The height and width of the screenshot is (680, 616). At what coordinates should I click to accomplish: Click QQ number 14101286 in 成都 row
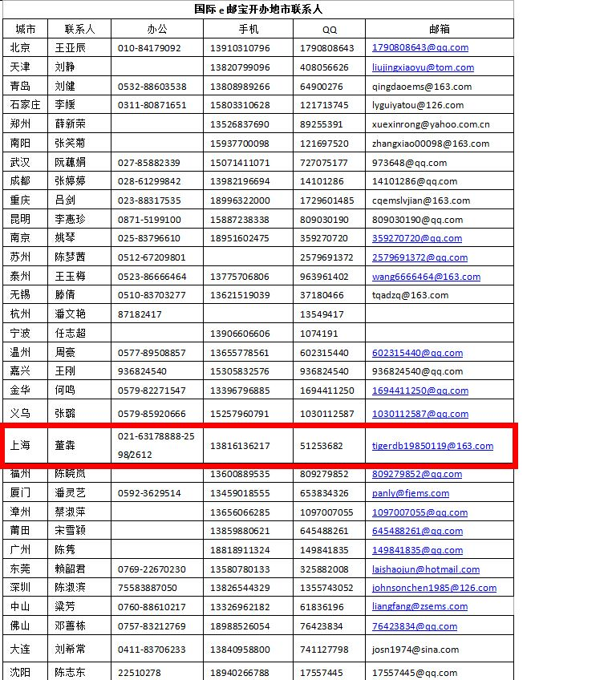[x=322, y=181]
